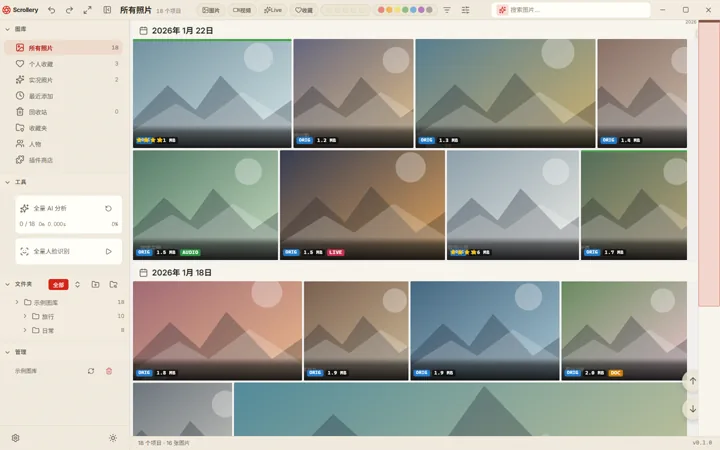The width and height of the screenshot is (720, 450).
Task: Open the view settings sliders icon
Action: [x=465, y=10]
